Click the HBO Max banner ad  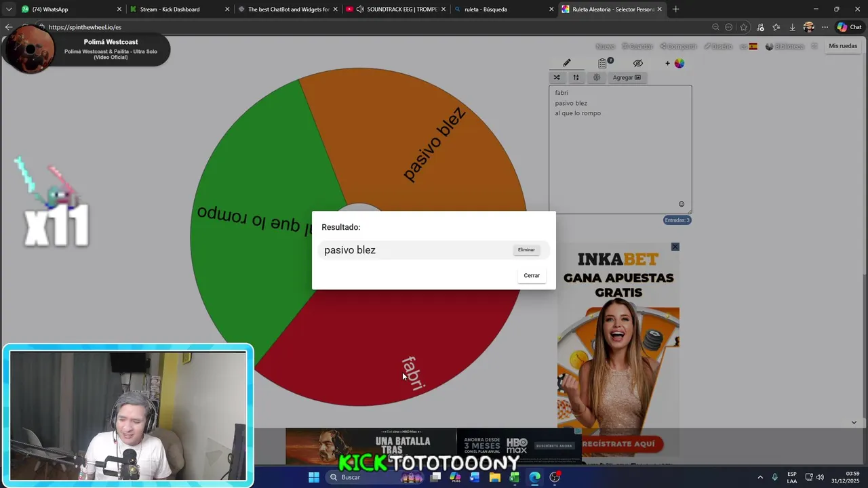pyautogui.click(x=433, y=446)
